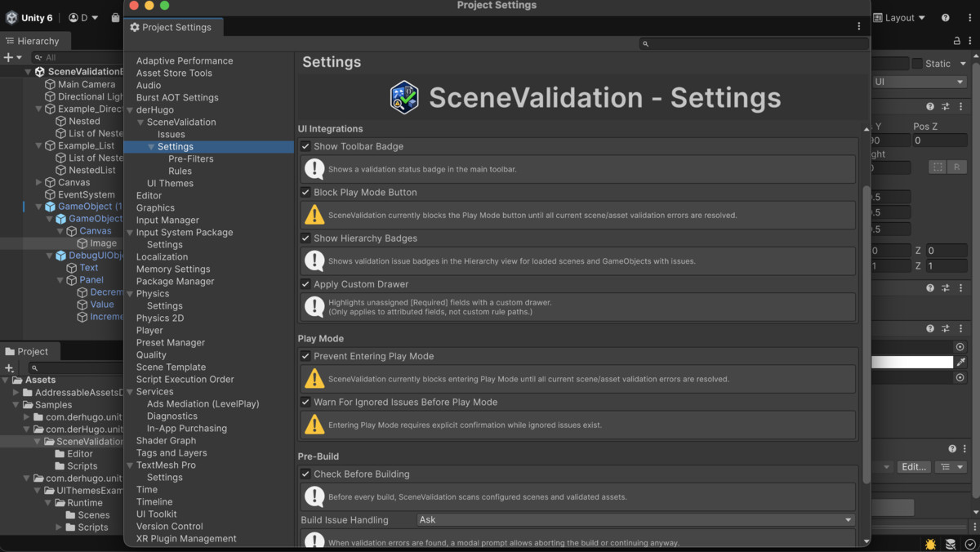The height and width of the screenshot is (552, 980).
Task: Enable the Static checkbox in Inspector
Action: click(x=917, y=64)
